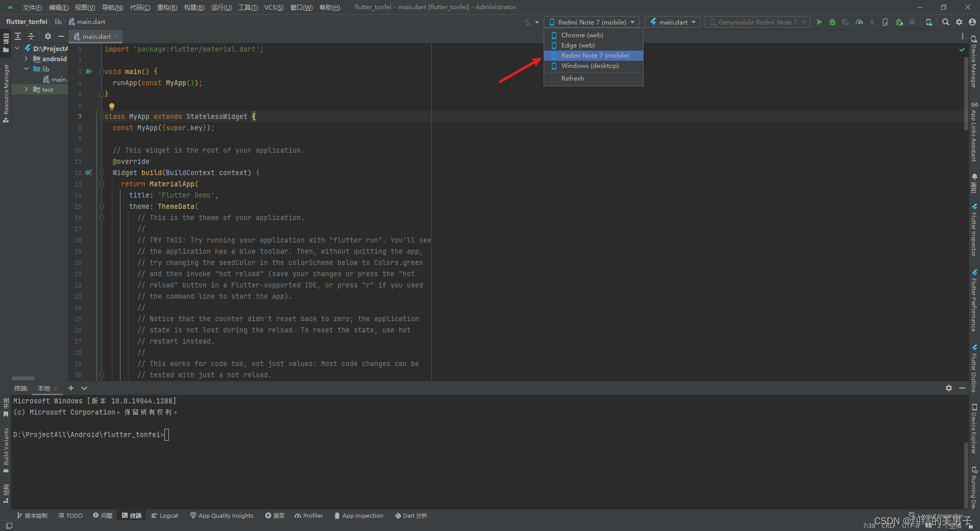Click the override gutter marker on line 12
This screenshot has height=531, width=980.
(88, 173)
